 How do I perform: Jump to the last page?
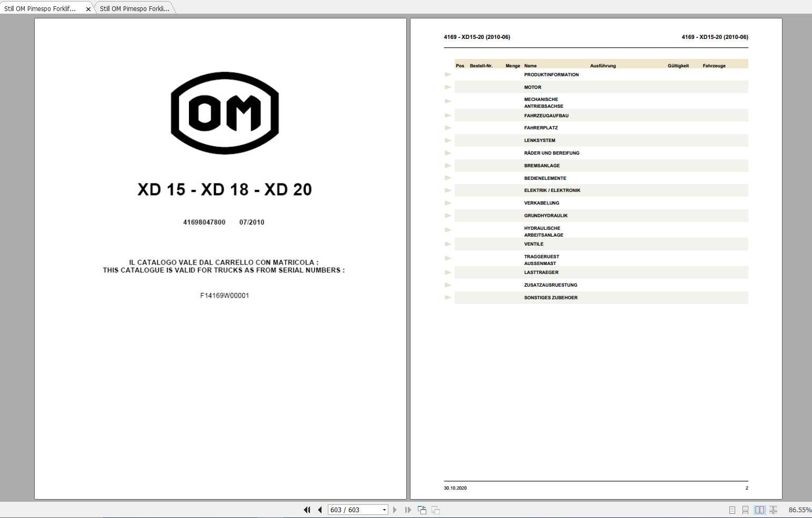click(x=408, y=510)
